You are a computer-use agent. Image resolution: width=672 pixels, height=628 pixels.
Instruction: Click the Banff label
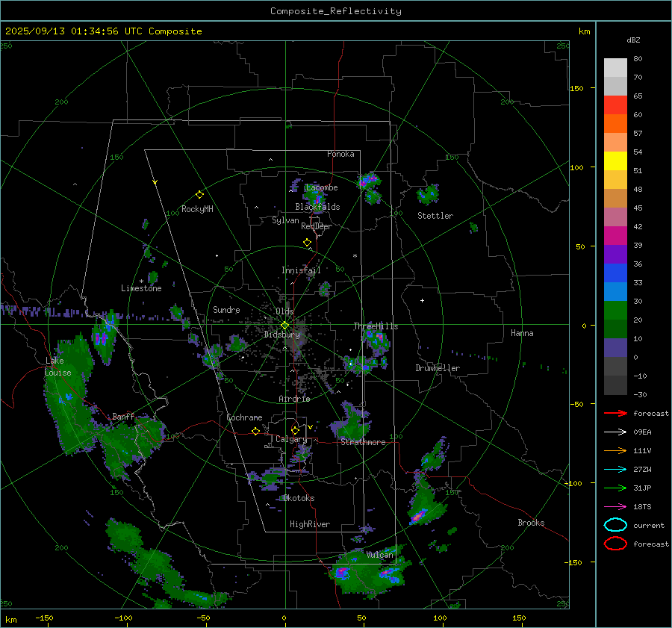pos(123,416)
